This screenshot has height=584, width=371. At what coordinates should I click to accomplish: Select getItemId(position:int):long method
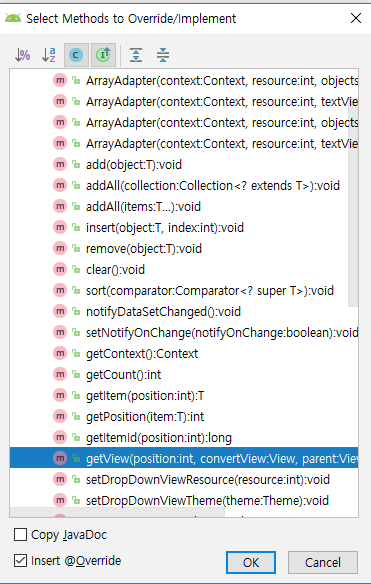point(184,437)
